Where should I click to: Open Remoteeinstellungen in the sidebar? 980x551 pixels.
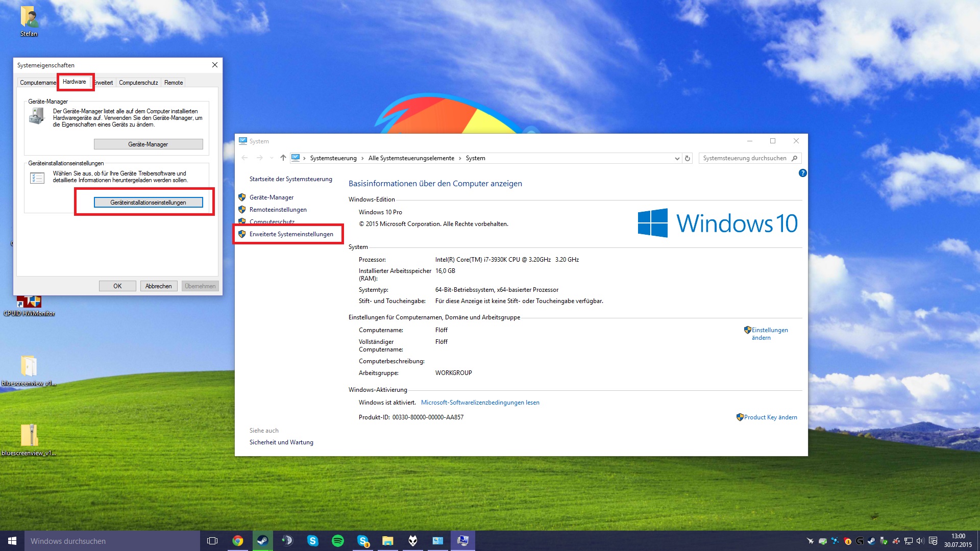(x=278, y=210)
